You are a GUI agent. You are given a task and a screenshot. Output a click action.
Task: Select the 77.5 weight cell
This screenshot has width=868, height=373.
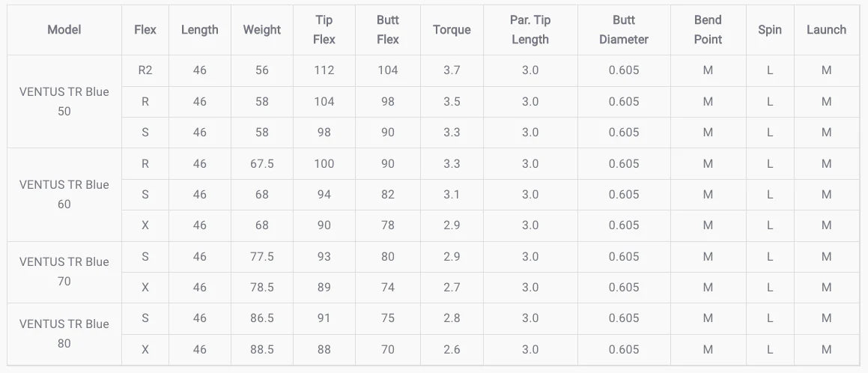[261, 256]
